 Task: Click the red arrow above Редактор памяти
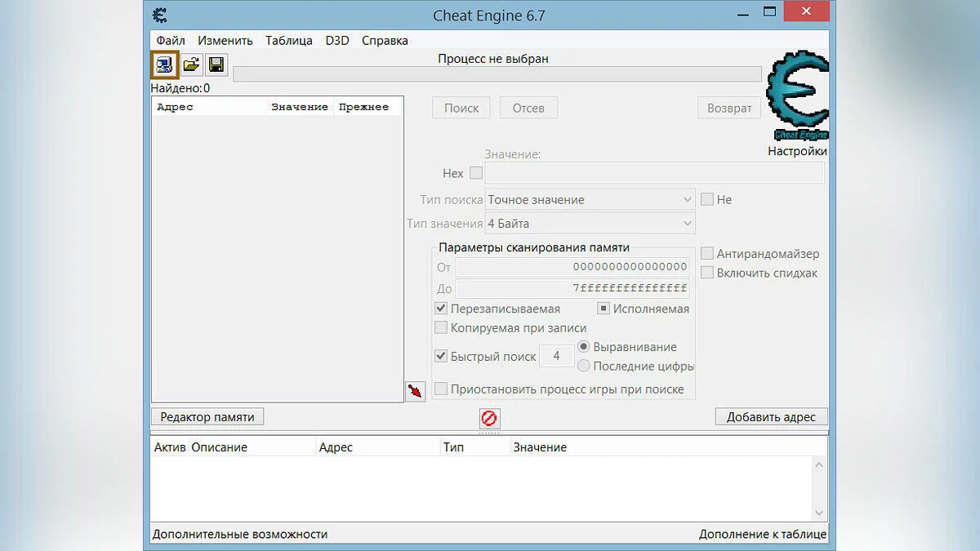414,391
